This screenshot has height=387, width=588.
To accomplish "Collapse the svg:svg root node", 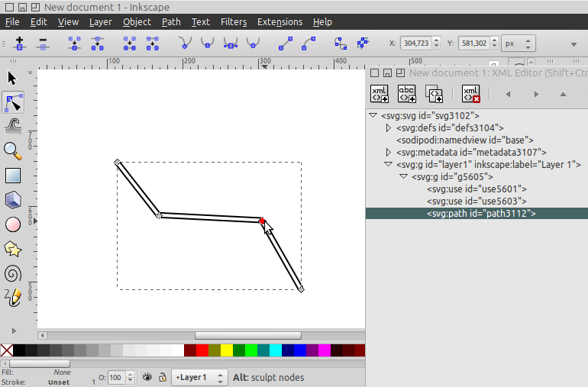I will pos(373,115).
